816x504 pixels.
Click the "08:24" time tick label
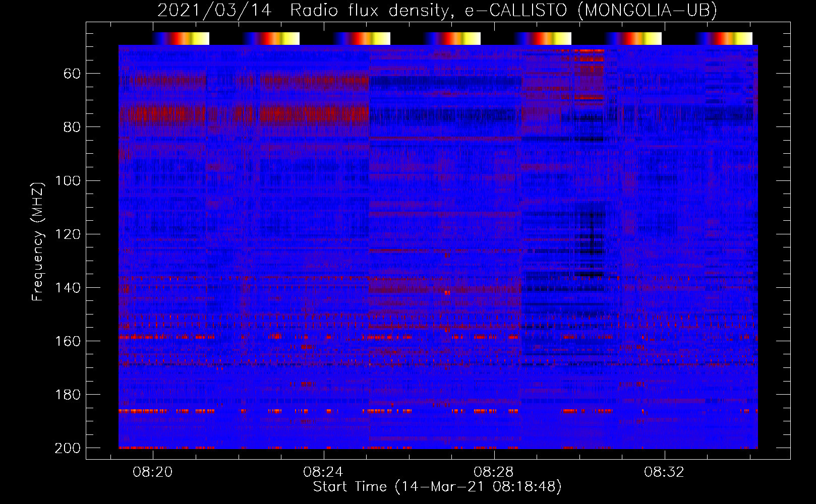click(x=323, y=472)
